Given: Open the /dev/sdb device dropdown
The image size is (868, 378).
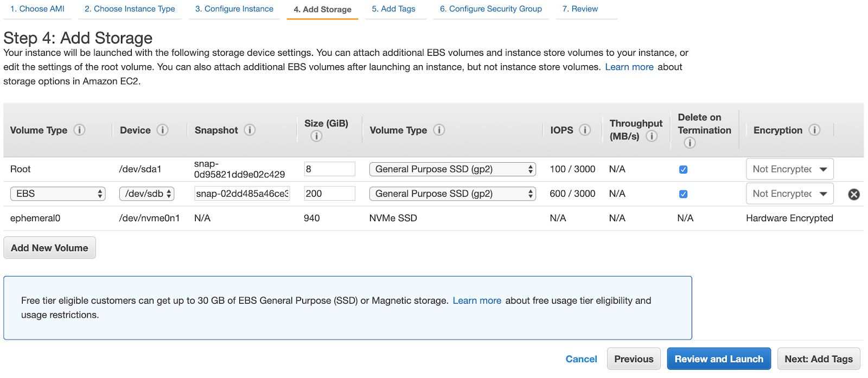Looking at the screenshot, I should coord(146,194).
